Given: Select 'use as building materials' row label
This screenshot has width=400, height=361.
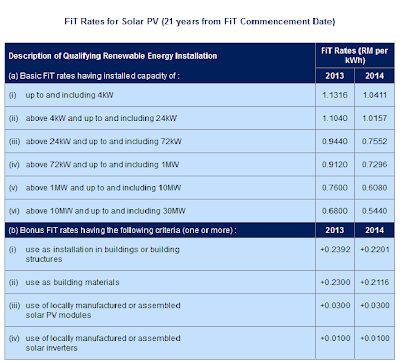Looking at the screenshot, I should 72,282.
